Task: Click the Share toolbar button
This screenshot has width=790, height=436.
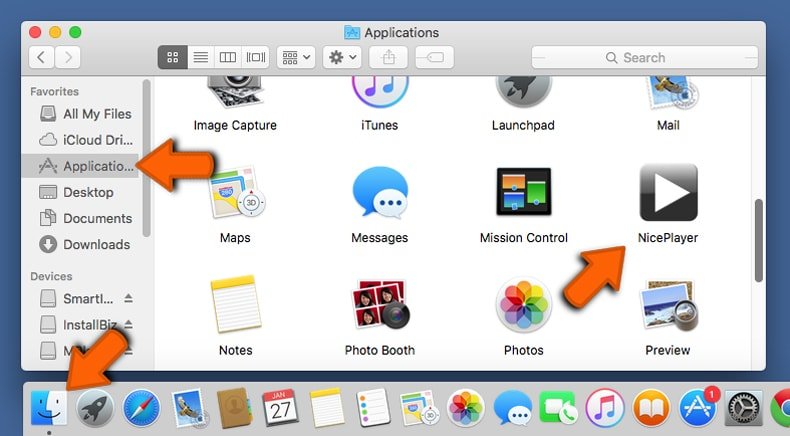Action: click(x=388, y=57)
